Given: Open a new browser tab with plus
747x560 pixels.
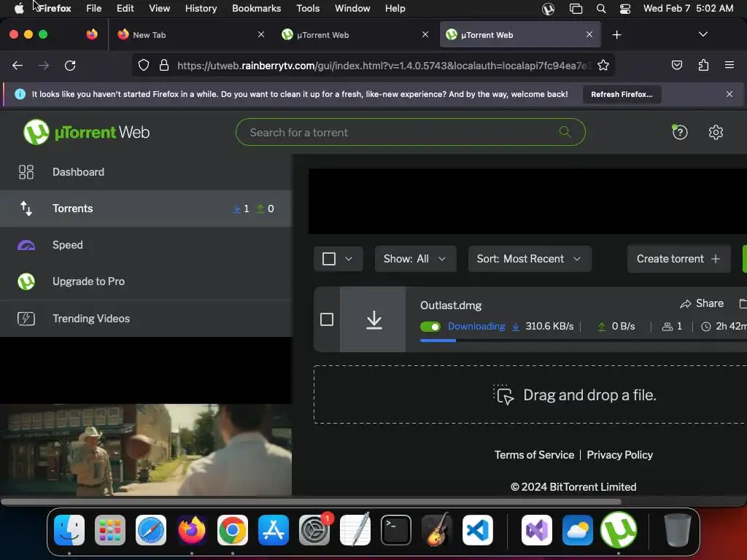Looking at the screenshot, I should pos(616,35).
